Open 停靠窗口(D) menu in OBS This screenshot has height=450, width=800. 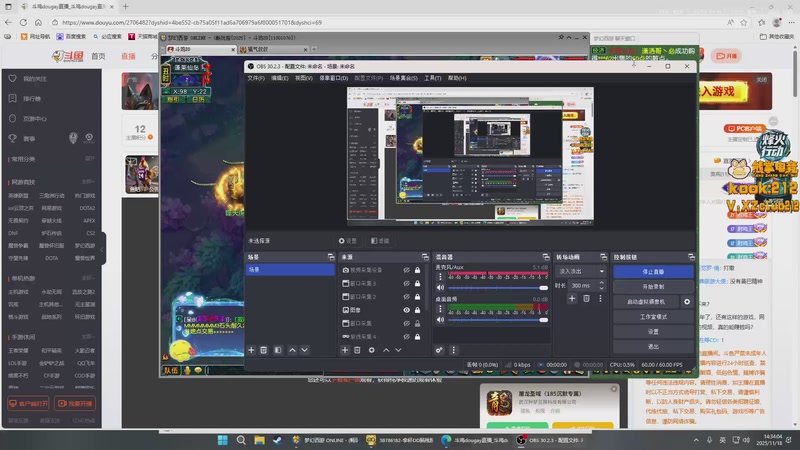334,78
